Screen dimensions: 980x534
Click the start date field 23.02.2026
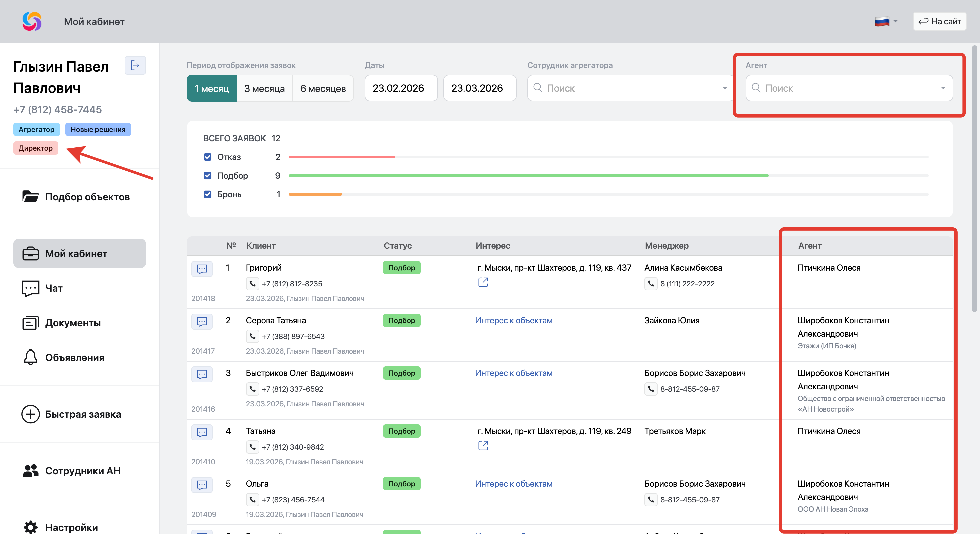tap(401, 88)
